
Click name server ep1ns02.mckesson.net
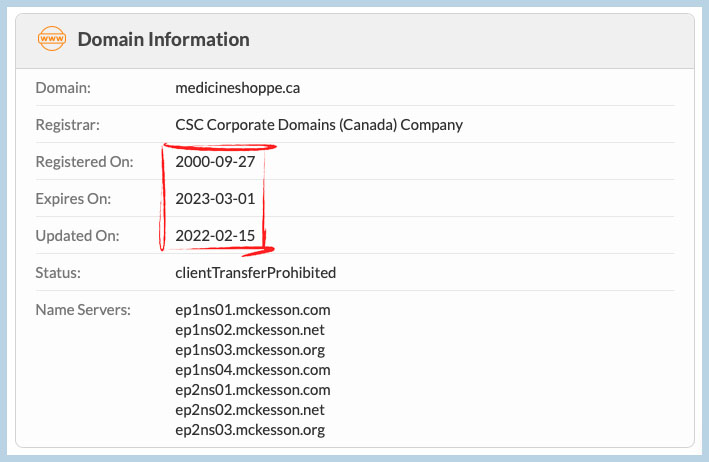[250, 330]
